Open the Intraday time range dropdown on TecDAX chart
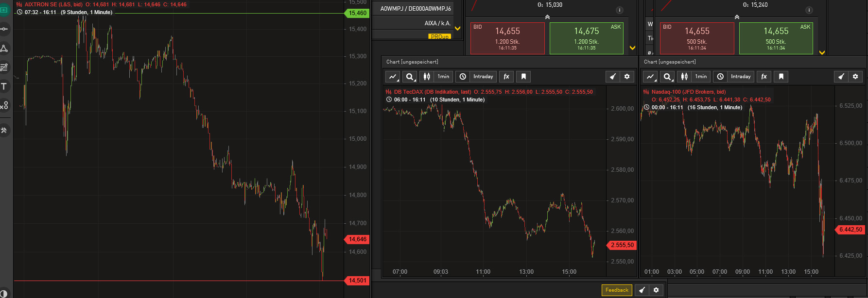The width and height of the screenshot is (868, 298). [x=483, y=77]
